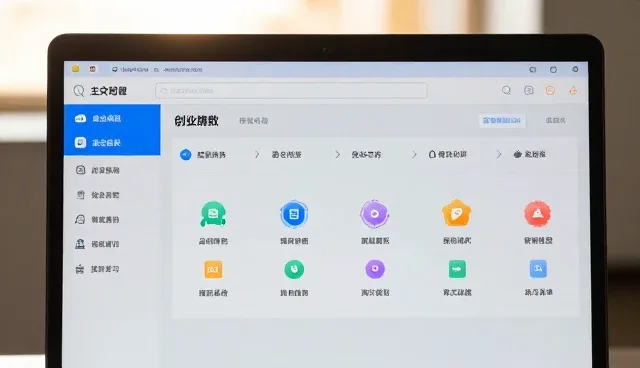Open the green square app icon
The width and height of the screenshot is (640, 368).
tap(457, 269)
